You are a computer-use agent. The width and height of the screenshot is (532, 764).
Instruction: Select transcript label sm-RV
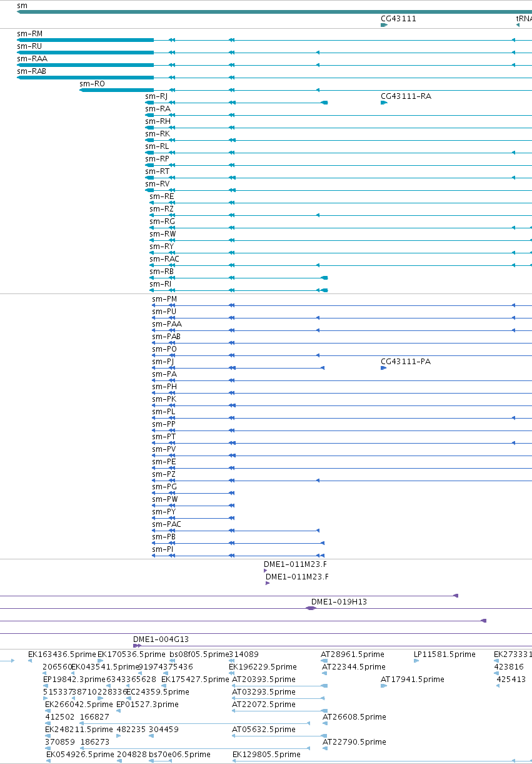[157, 184]
